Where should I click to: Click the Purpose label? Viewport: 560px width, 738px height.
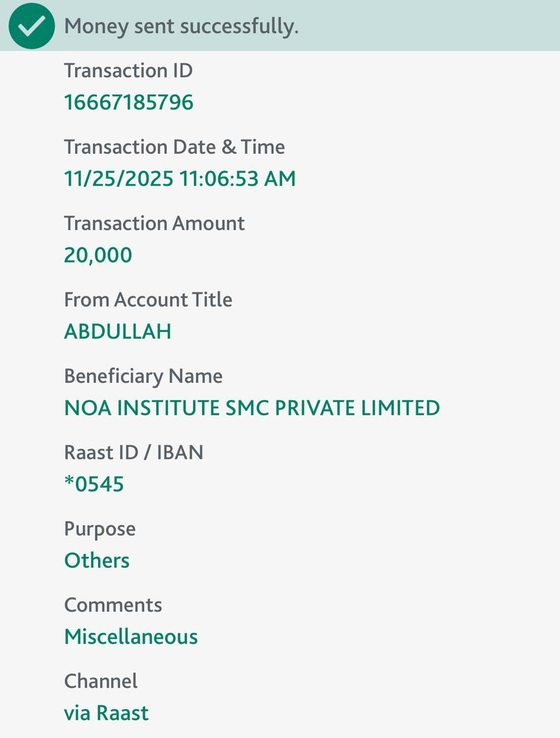[100, 529]
